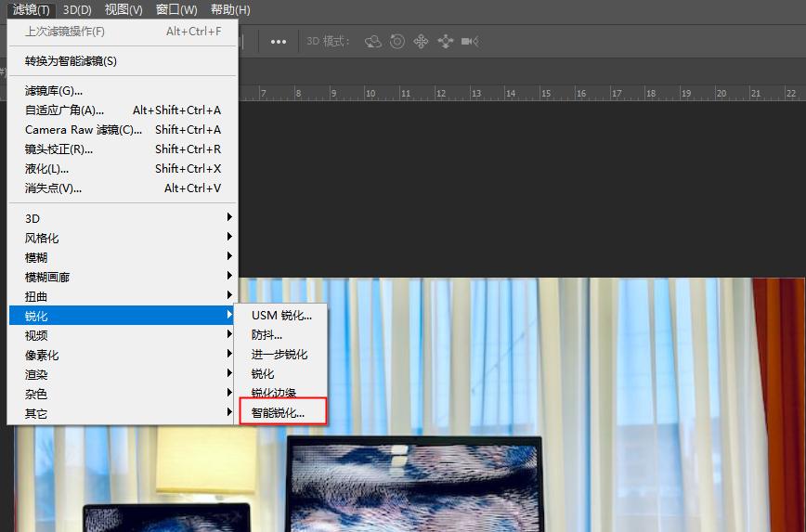Open the 3D(D) menu
806x532 pixels.
pyautogui.click(x=77, y=10)
